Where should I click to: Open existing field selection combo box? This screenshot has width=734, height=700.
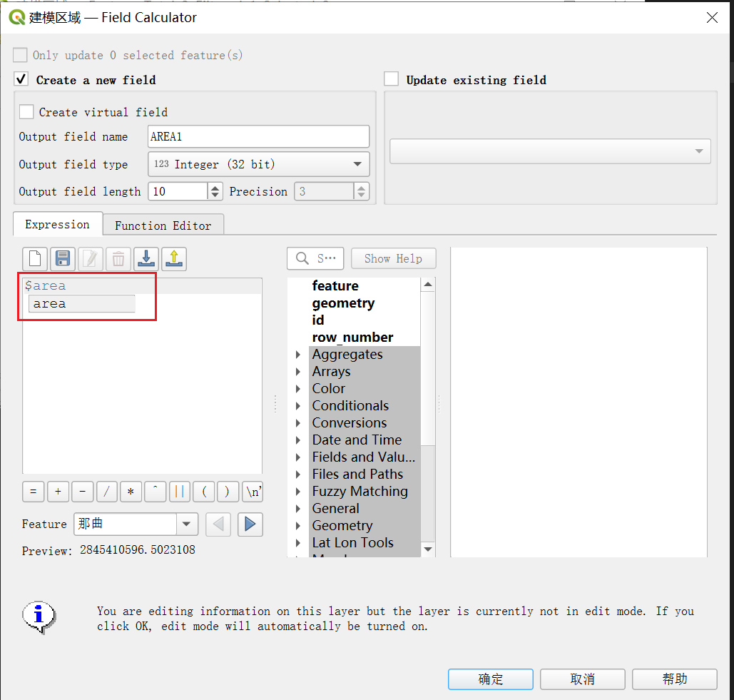[550, 151]
